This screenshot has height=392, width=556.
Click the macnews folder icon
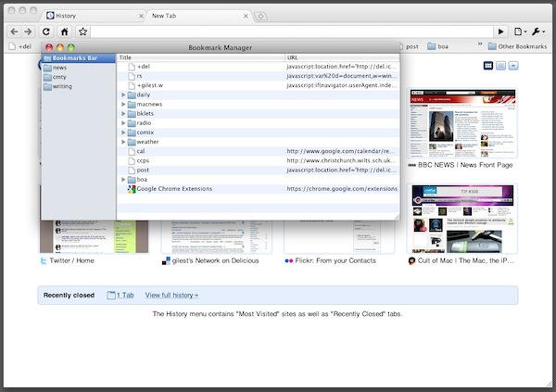[x=132, y=105]
